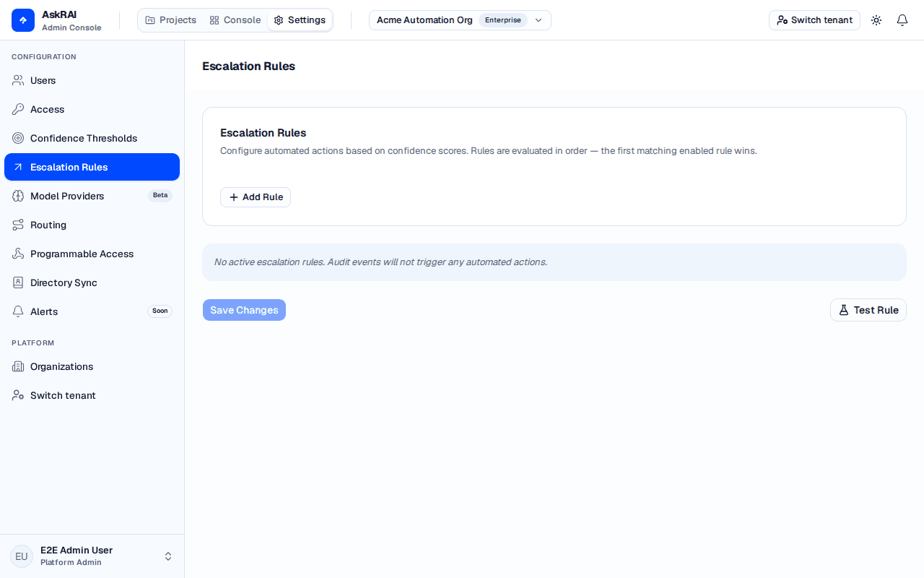Select the Settings tab
The height and width of the screenshot is (578, 924).
point(300,20)
